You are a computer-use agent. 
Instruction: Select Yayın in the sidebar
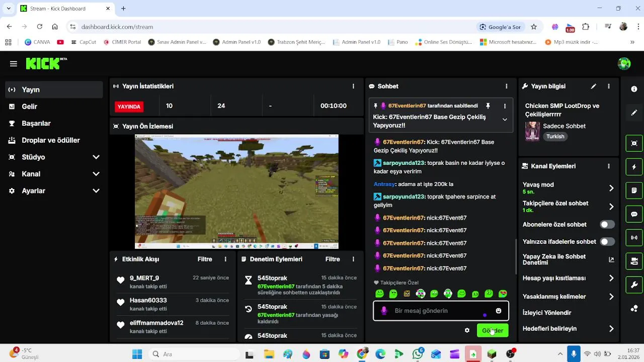[x=54, y=89]
